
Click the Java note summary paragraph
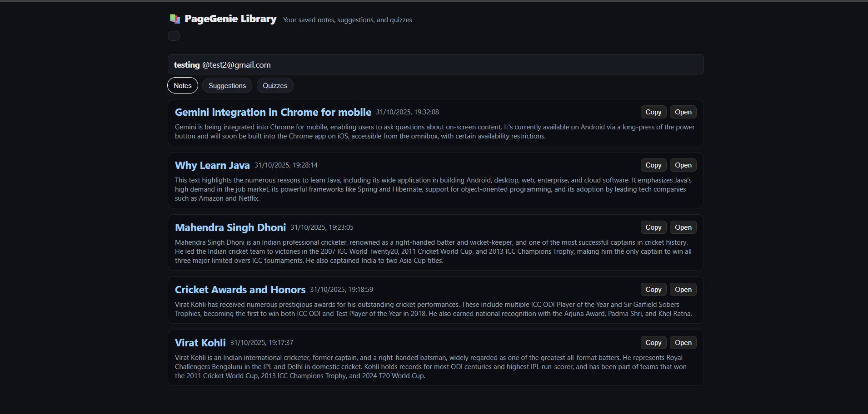434,189
